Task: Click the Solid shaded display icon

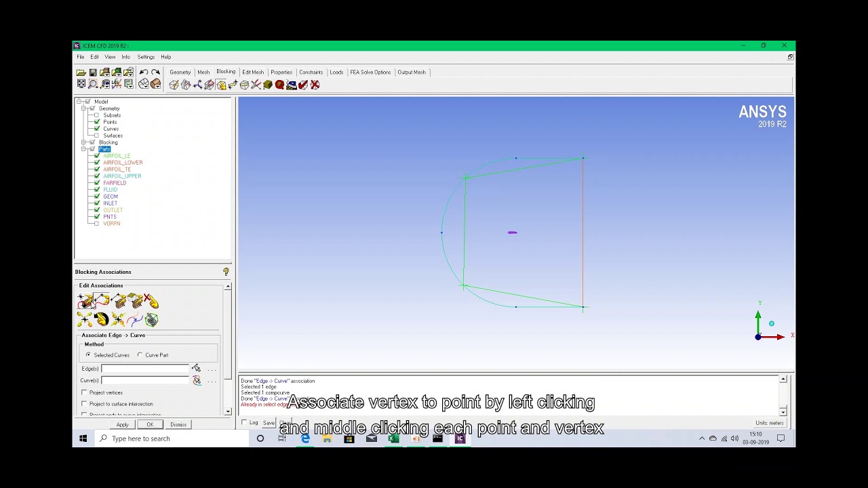Action: tap(155, 84)
